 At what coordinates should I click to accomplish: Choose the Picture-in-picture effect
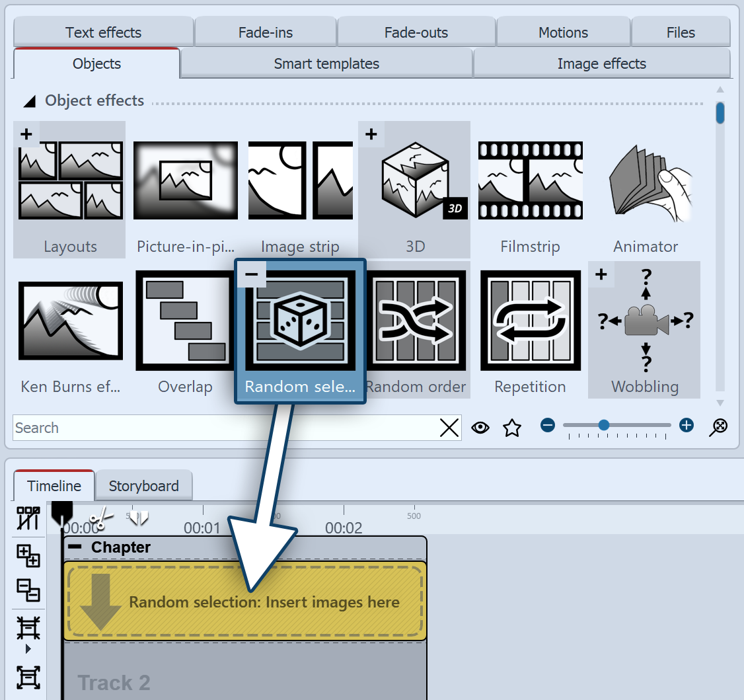(185, 189)
